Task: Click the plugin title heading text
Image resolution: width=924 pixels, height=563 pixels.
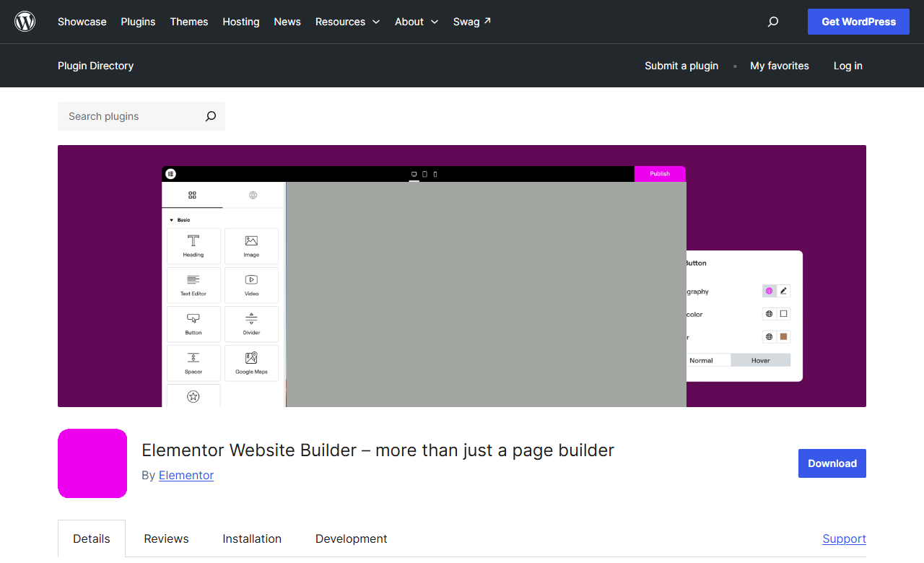Action: 378,450
